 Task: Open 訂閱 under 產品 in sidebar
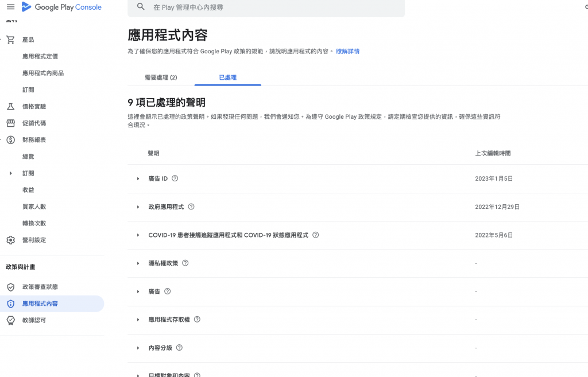click(28, 90)
